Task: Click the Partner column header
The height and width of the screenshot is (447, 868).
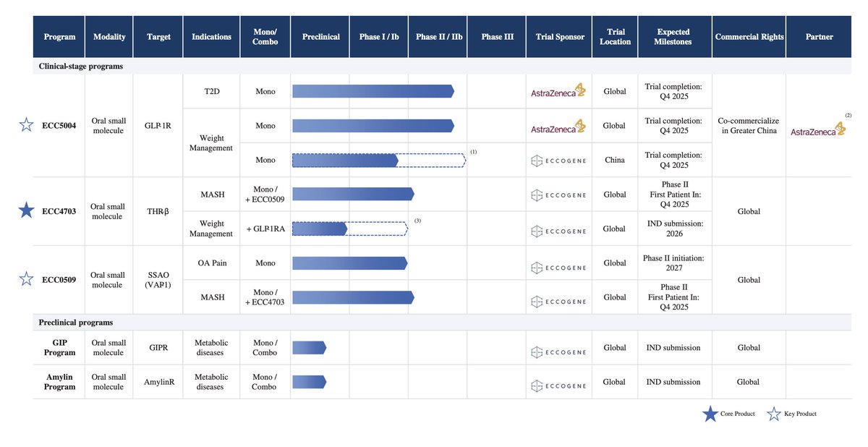Action: point(818,37)
